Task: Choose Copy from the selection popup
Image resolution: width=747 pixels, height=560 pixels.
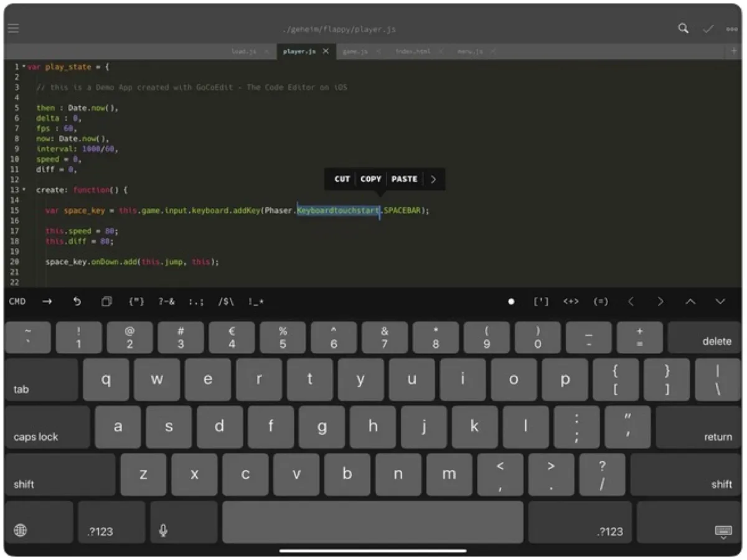Action: coord(370,179)
